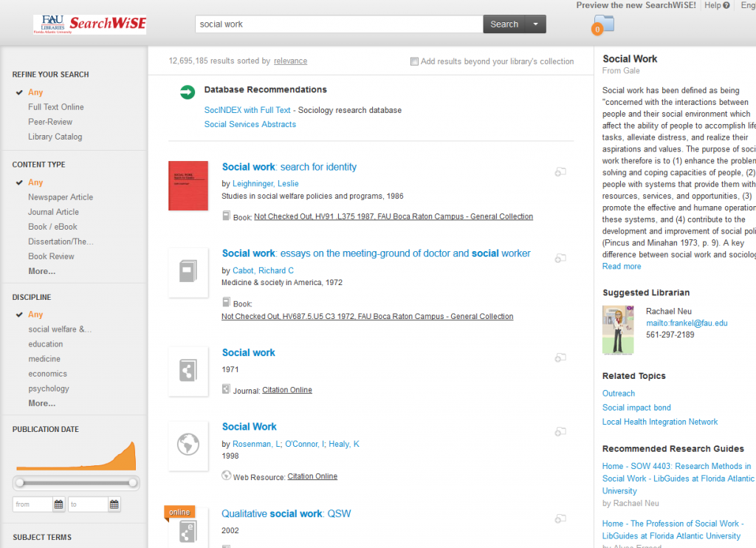Viewport: 756px width, 548px height.
Task: Click the publication date histogram chart
Action: [76, 456]
